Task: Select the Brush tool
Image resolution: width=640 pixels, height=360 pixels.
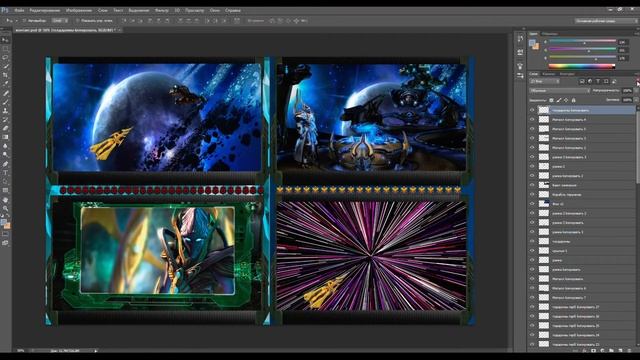Action: (x=5, y=102)
